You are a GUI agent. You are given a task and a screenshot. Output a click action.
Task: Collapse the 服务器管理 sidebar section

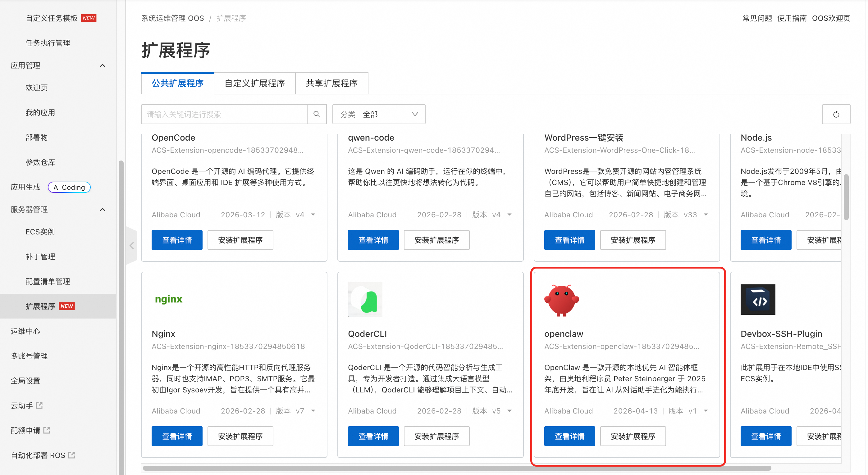(x=103, y=209)
